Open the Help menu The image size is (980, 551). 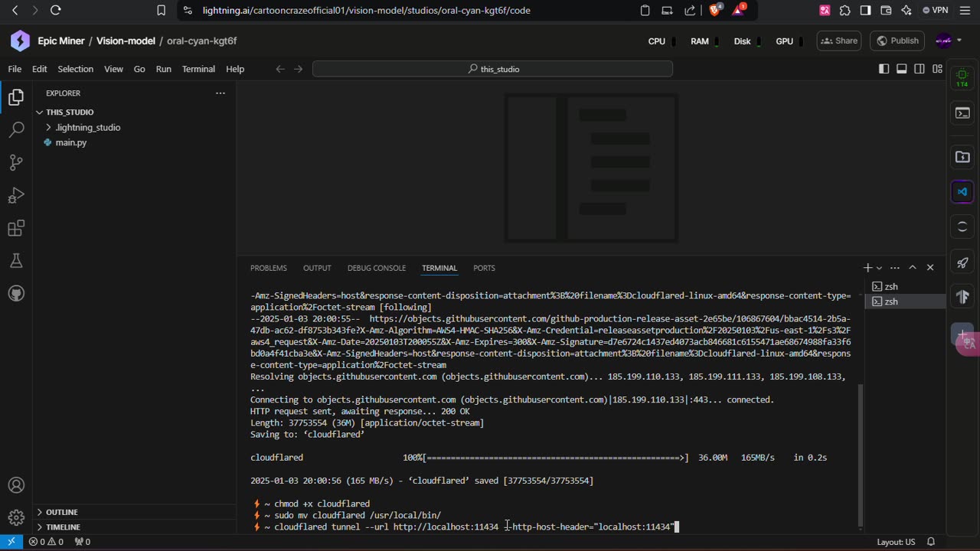tap(235, 69)
